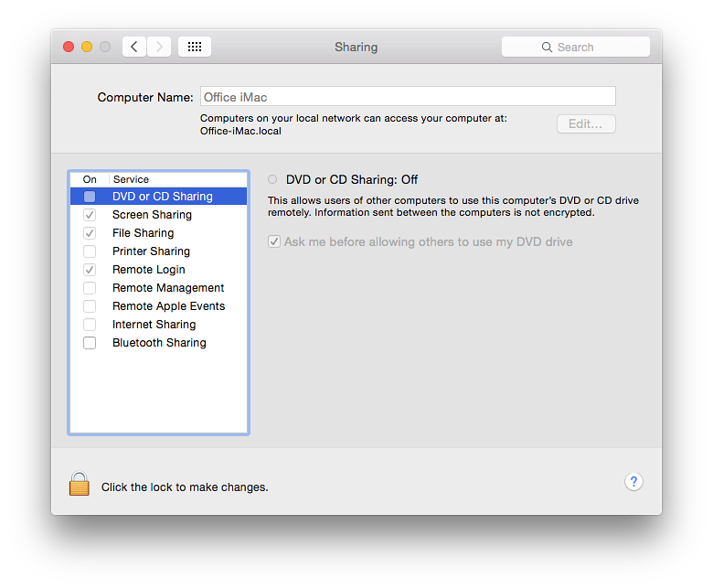Select the Remote Apple Events service
Screen dimensions: 713x588
click(158, 306)
